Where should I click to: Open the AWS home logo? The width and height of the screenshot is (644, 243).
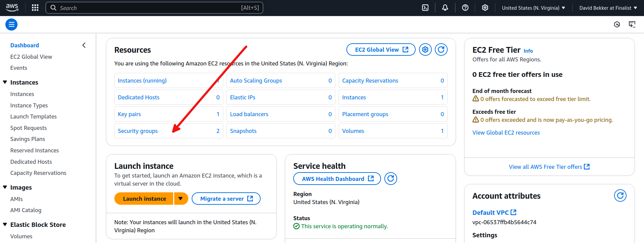[x=12, y=8]
